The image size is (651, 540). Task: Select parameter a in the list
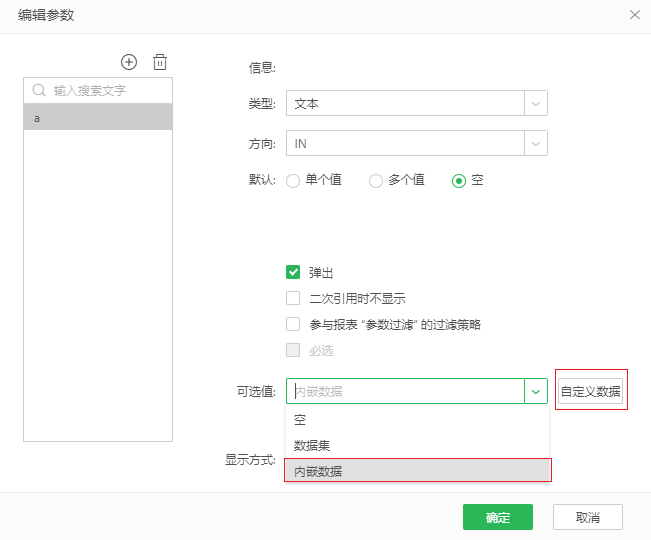[98, 117]
